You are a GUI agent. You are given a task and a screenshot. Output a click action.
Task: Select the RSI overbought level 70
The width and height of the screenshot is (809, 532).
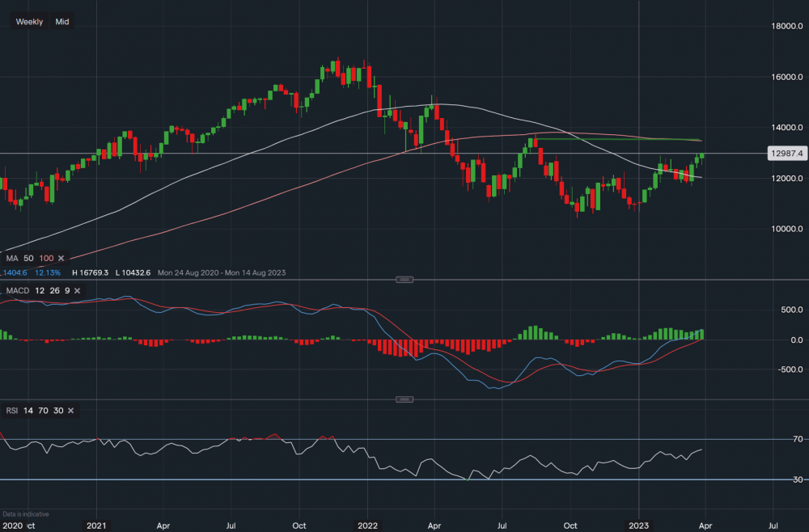[x=42, y=410]
